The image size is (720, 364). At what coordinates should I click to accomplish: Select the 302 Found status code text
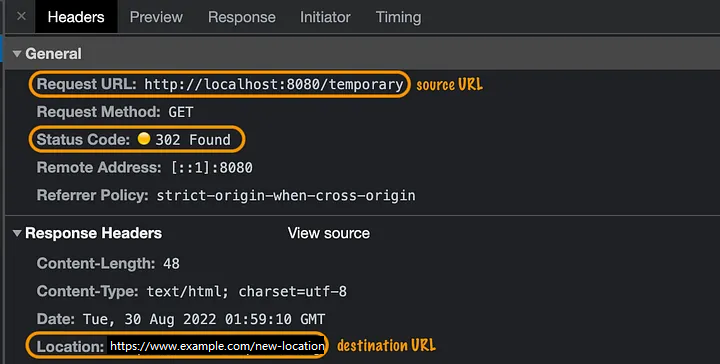click(193, 140)
